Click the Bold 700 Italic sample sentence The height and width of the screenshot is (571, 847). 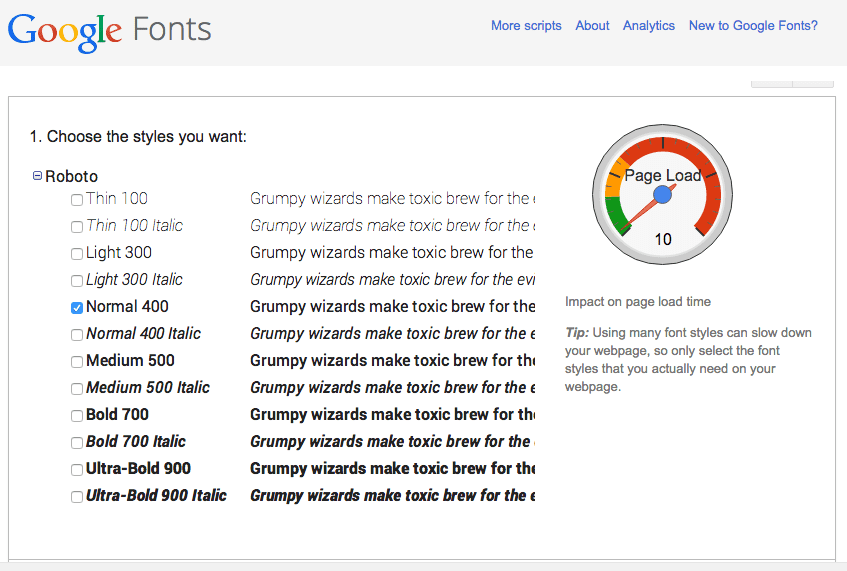393,442
